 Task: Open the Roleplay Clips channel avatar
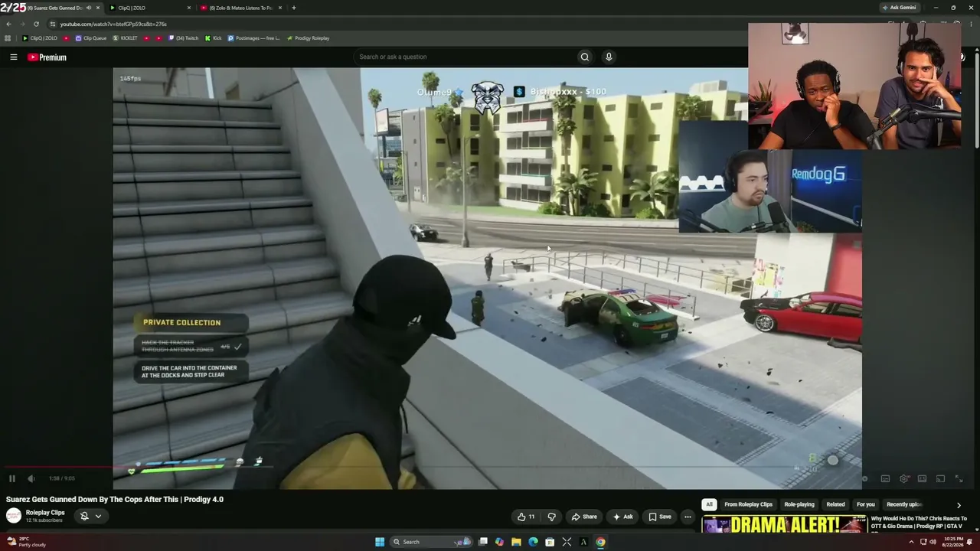(14, 516)
